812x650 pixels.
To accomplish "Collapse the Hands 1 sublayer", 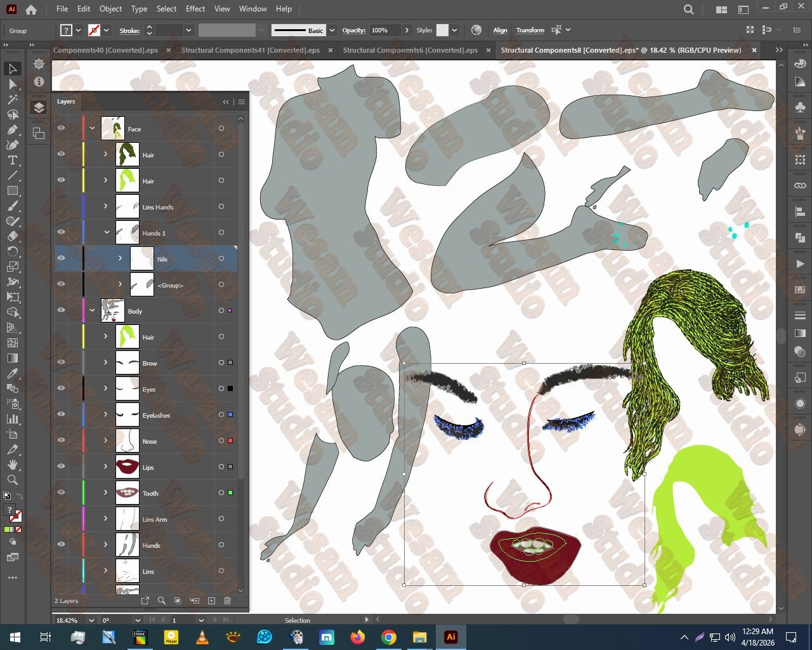I will [x=106, y=233].
